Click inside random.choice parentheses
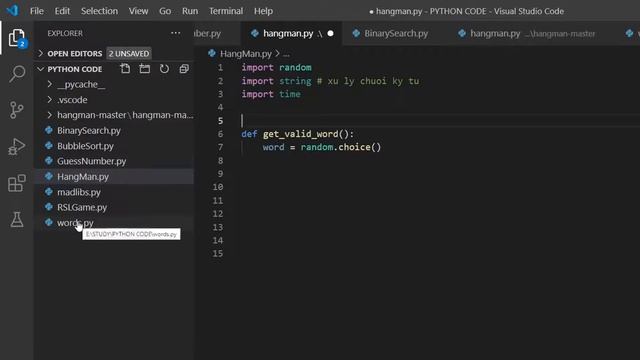Image resolution: width=640 pixels, height=360 pixels. (x=376, y=147)
